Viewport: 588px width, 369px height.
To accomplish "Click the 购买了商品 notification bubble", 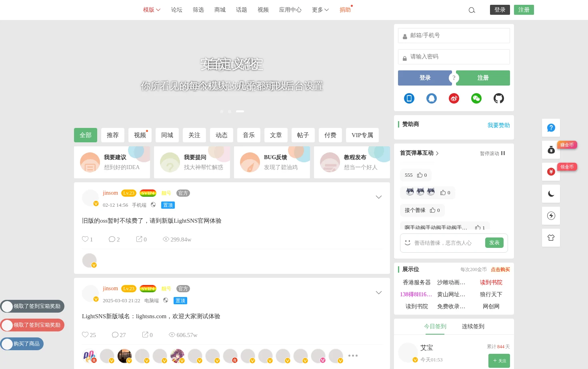I will [22, 344].
